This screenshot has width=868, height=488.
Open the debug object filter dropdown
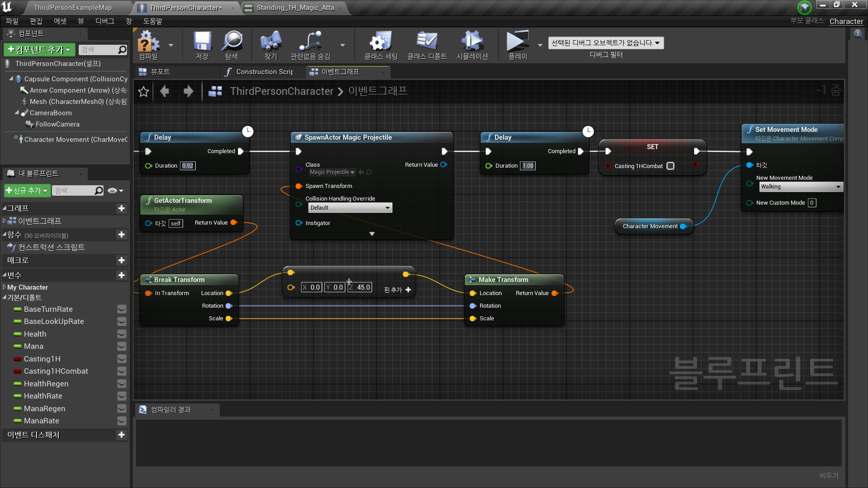(606, 43)
